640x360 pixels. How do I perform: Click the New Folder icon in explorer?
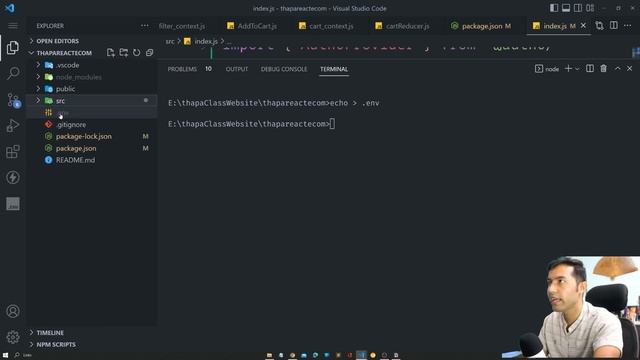[x=124, y=53]
